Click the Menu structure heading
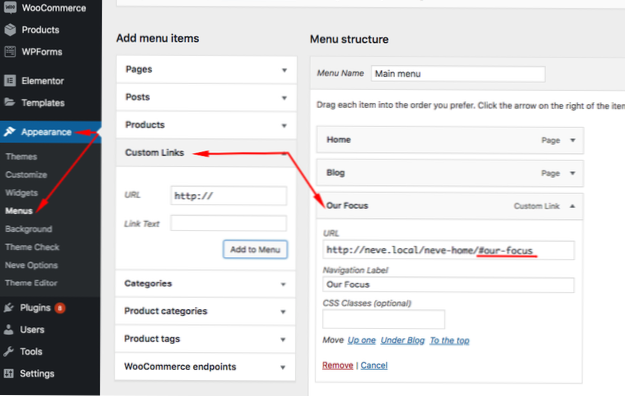 pos(349,39)
